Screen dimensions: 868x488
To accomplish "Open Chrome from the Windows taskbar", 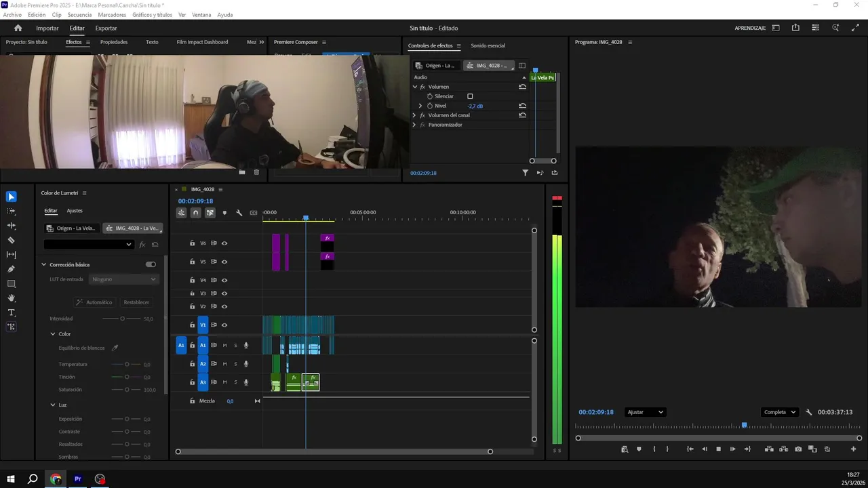I will tap(56, 479).
